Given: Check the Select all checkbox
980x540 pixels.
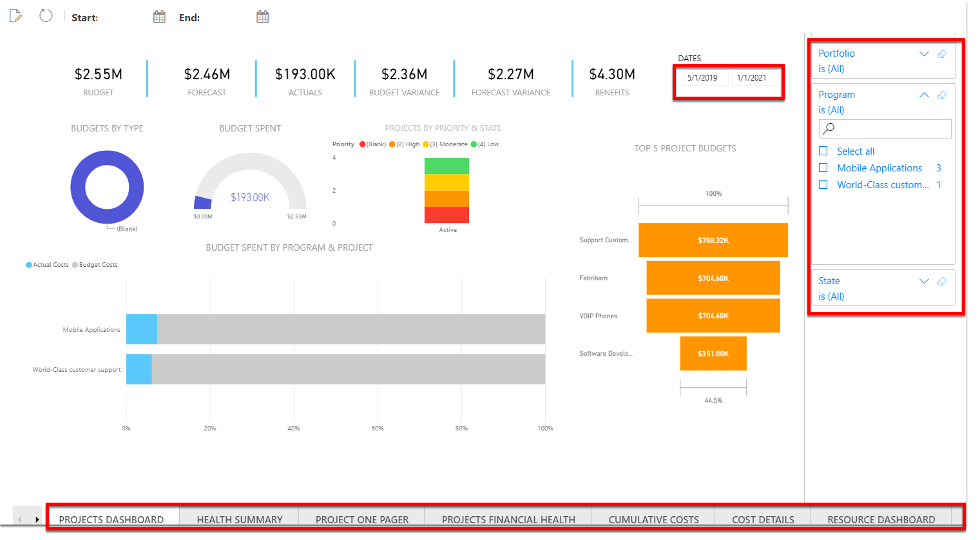Looking at the screenshot, I should [823, 151].
